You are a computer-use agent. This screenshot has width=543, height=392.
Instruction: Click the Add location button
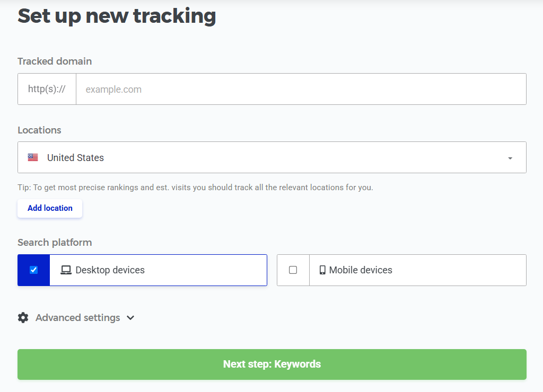(50, 208)
